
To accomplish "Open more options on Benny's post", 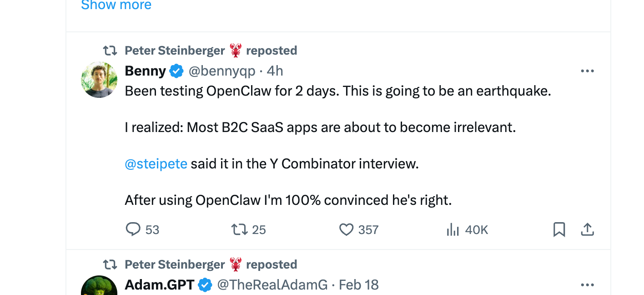I will (x=588, y=71).
